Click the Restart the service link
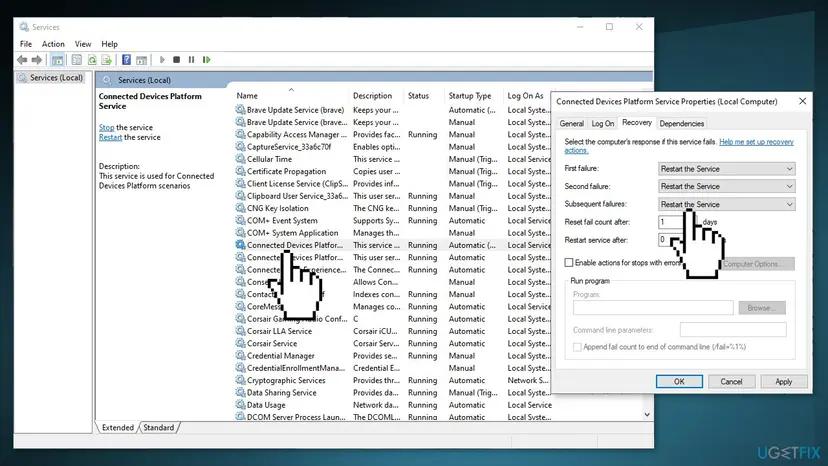 (x=110, y=137)
